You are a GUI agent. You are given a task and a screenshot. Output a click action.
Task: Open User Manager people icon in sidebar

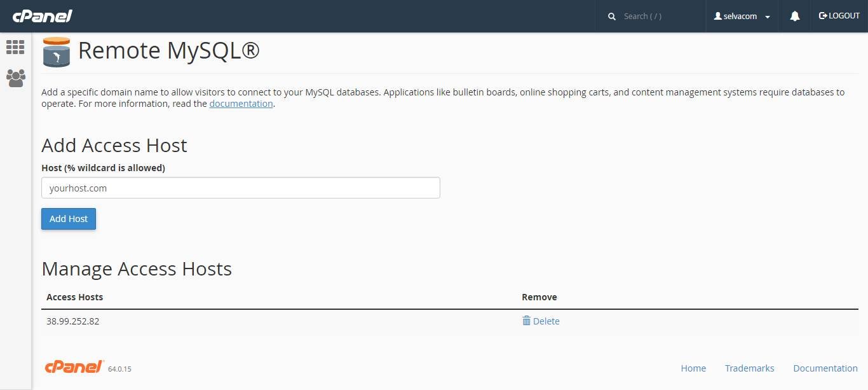(x=15, y=78)
